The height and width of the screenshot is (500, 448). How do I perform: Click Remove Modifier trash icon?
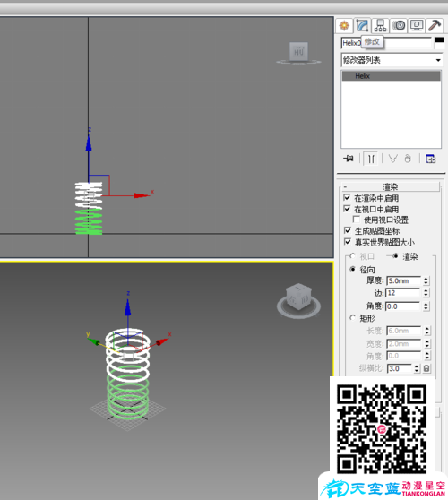[408, 159]
